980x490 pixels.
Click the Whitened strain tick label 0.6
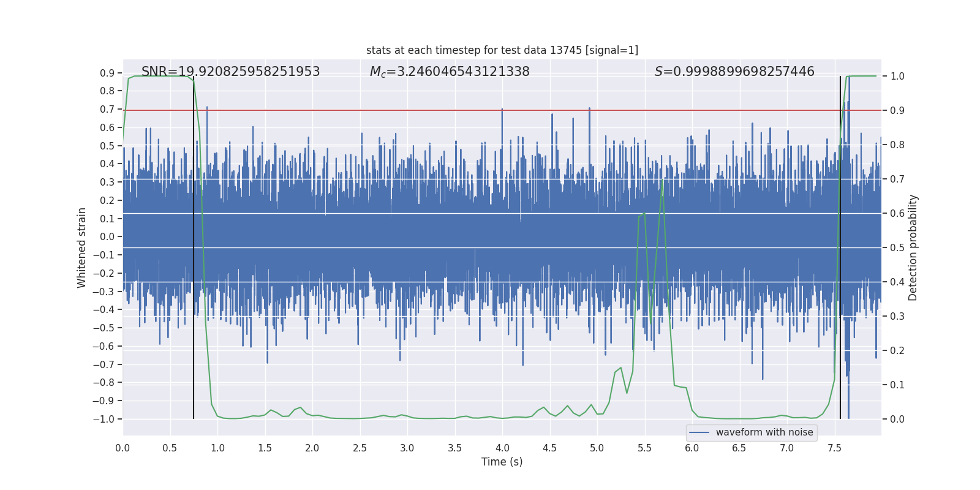(x=107, y=127)
